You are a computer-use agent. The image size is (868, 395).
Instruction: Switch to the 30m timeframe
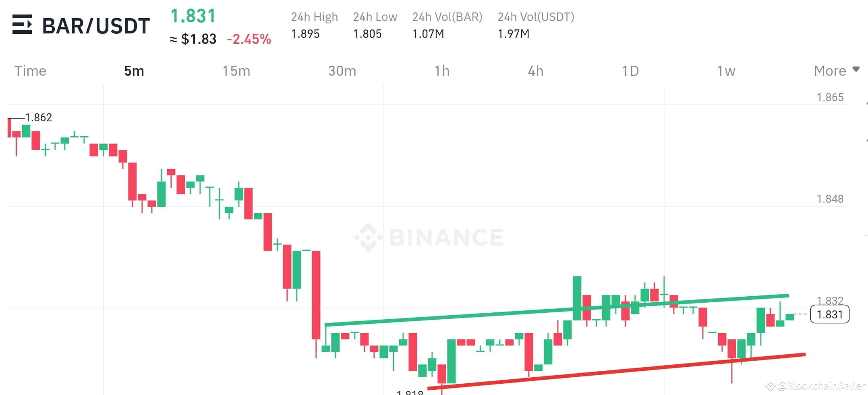tap(342, 71)
